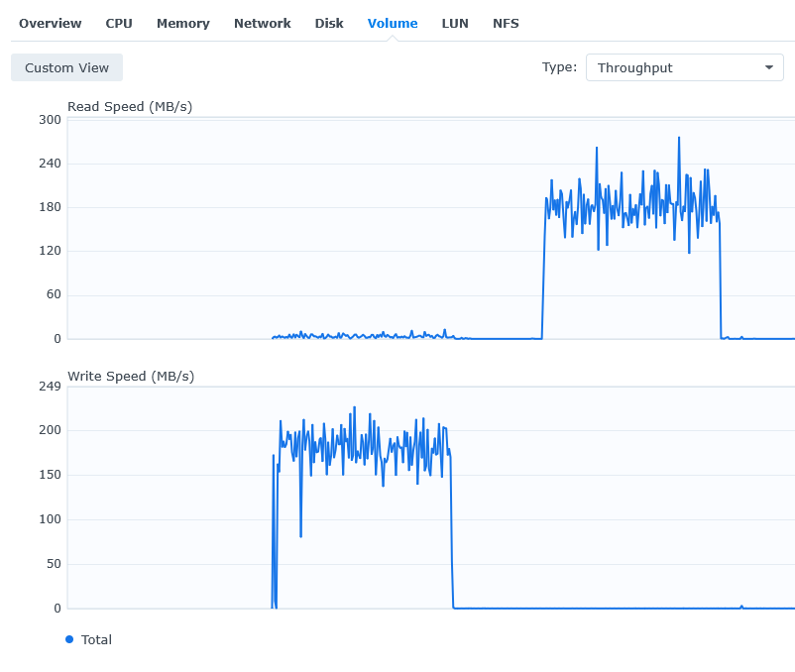Switch to the CPU tab

click(119, 24)
